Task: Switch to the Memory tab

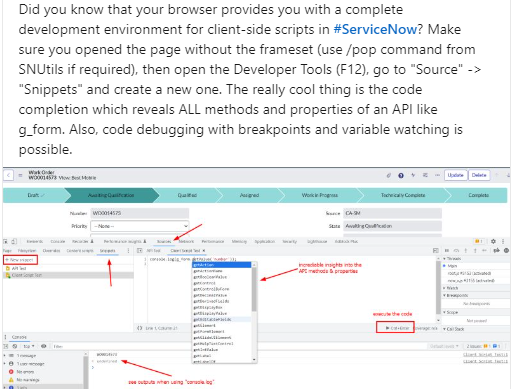Action: (x=239, y=241)
